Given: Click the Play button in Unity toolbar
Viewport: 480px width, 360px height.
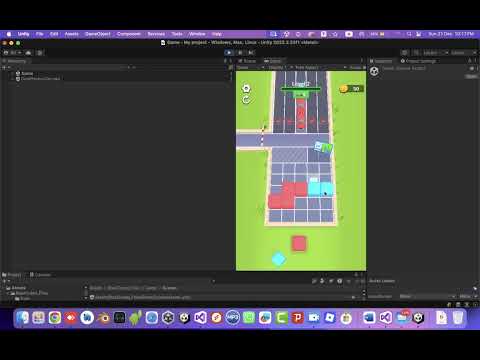Looking at the screenshot, I should pos(229,53).
